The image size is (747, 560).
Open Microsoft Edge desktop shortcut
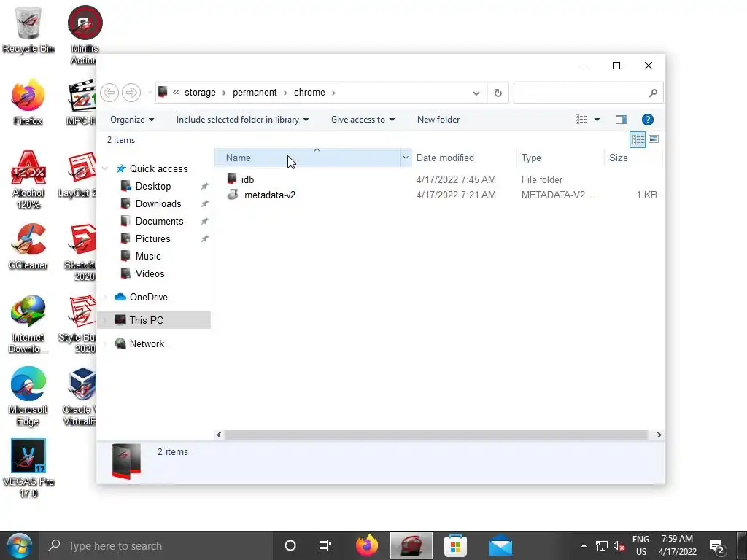(x=28, y=396)
